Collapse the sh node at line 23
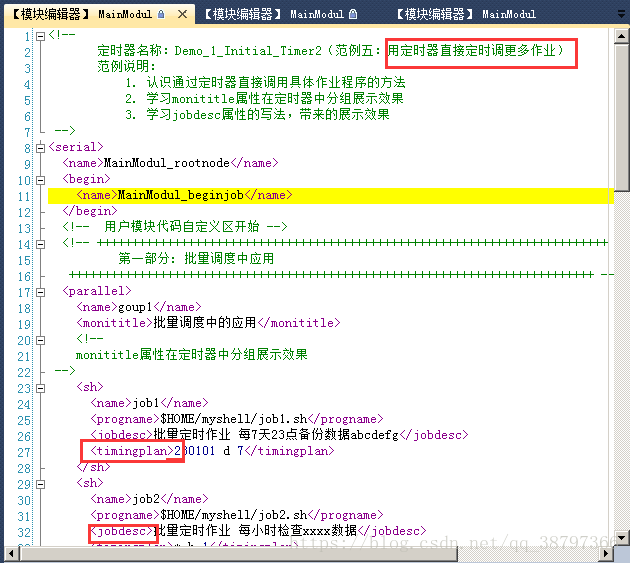 click(x=40, y=389)
